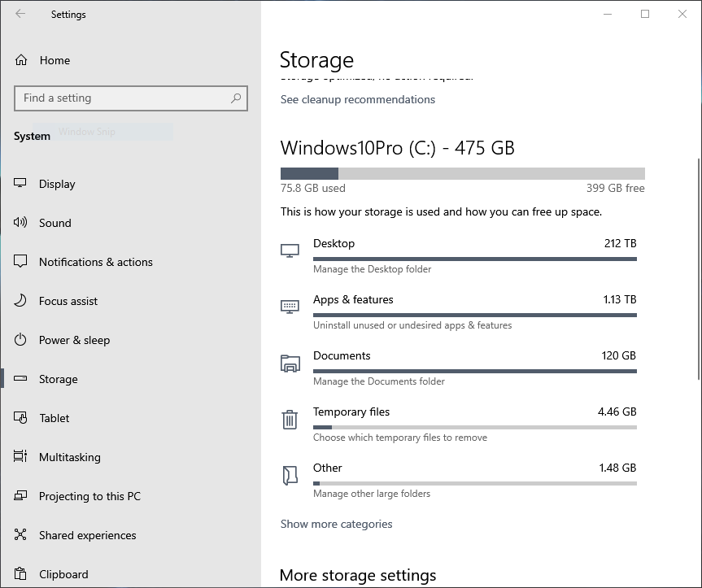Click the Find a setting search box
This screenshot has width=702, height=588.
coord(131,98)
